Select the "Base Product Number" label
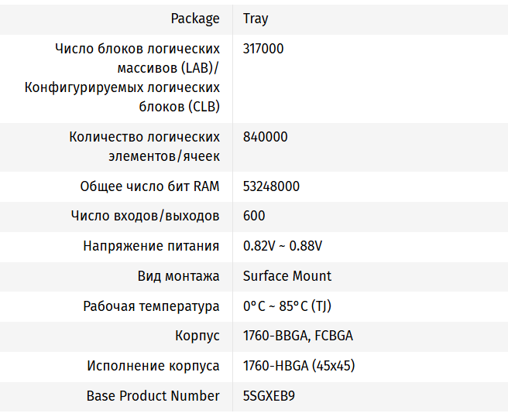Screen dimensions: 508x420 point(153,395)
